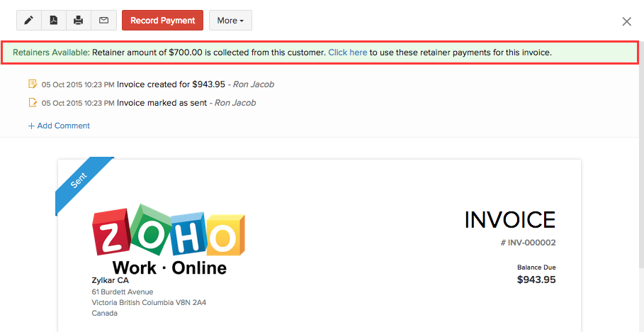Download the invoice as PDF icon
The image size is (644, 332).
point(54,20)
